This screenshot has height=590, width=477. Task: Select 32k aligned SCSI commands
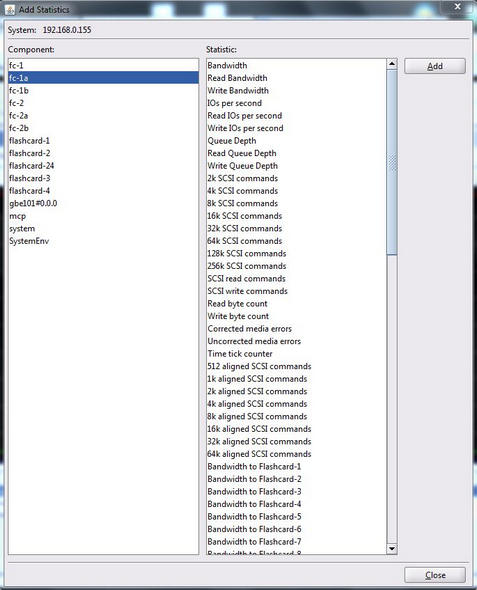click(x=297, y=441)
